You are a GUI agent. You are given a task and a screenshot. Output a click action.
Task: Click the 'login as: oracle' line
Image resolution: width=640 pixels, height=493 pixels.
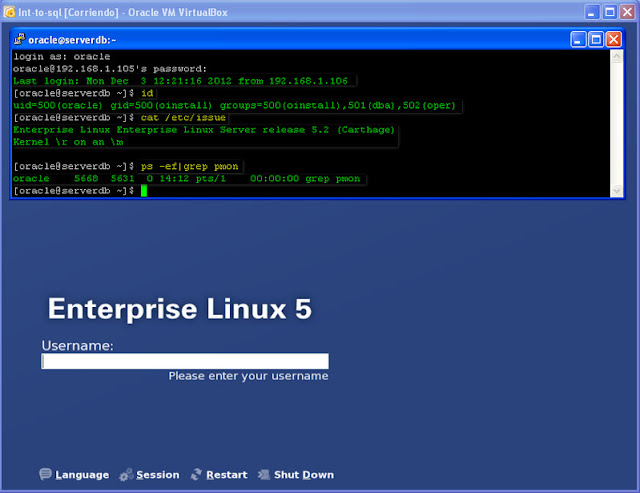pyautogui.click(x=62, y=56)
